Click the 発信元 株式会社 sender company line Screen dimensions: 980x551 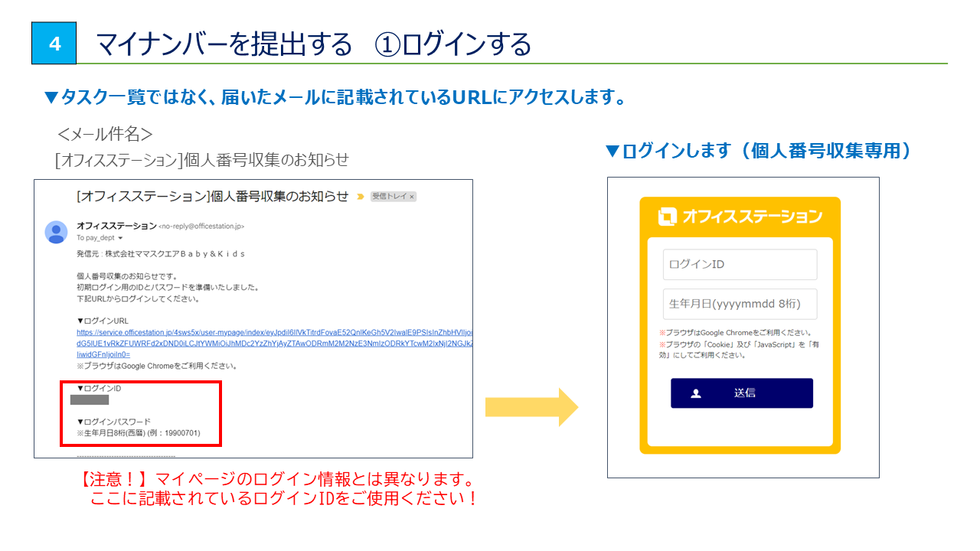point(161,253)
